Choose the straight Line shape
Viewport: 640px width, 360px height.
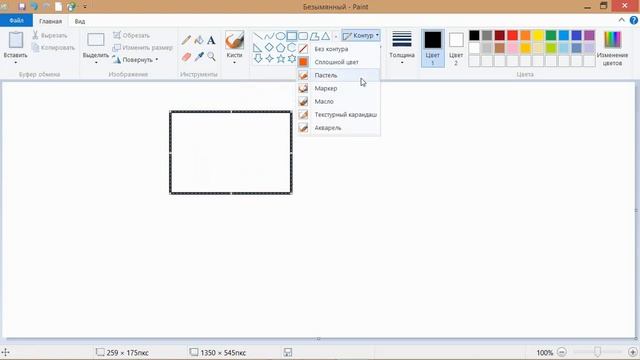[x=258, y=36]
